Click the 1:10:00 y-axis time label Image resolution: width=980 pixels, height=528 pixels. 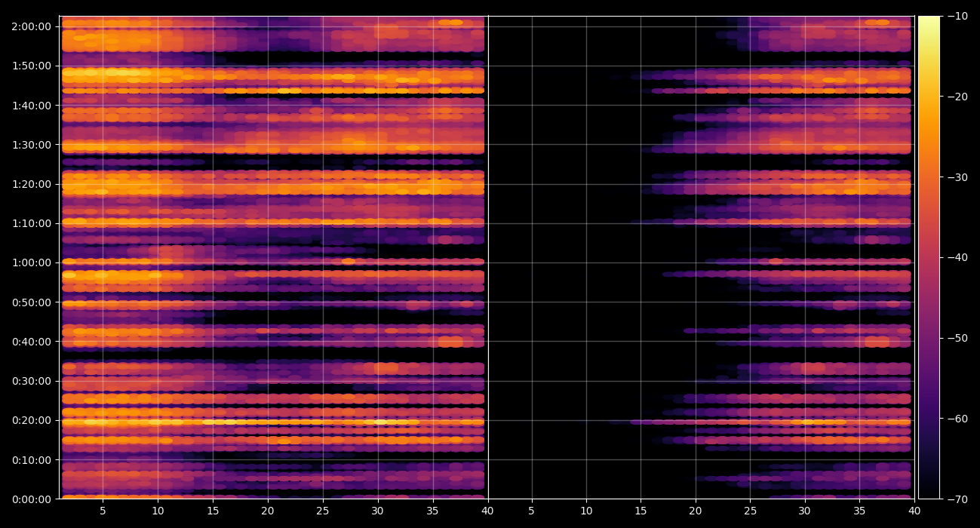point(32,223)
